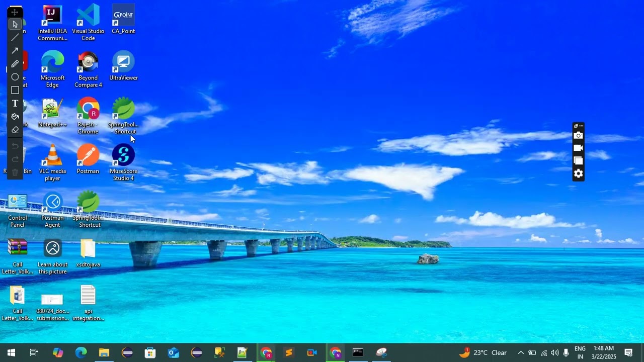Select the eraser tool
Viewport: 644px width, 362px height.
15,130
